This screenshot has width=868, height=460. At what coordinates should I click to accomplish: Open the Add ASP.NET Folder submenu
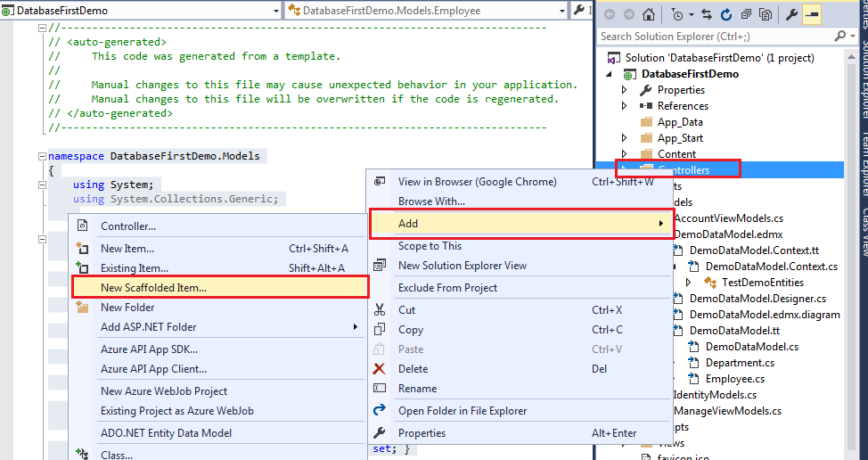pyautogui.click(x=217, y=327)
